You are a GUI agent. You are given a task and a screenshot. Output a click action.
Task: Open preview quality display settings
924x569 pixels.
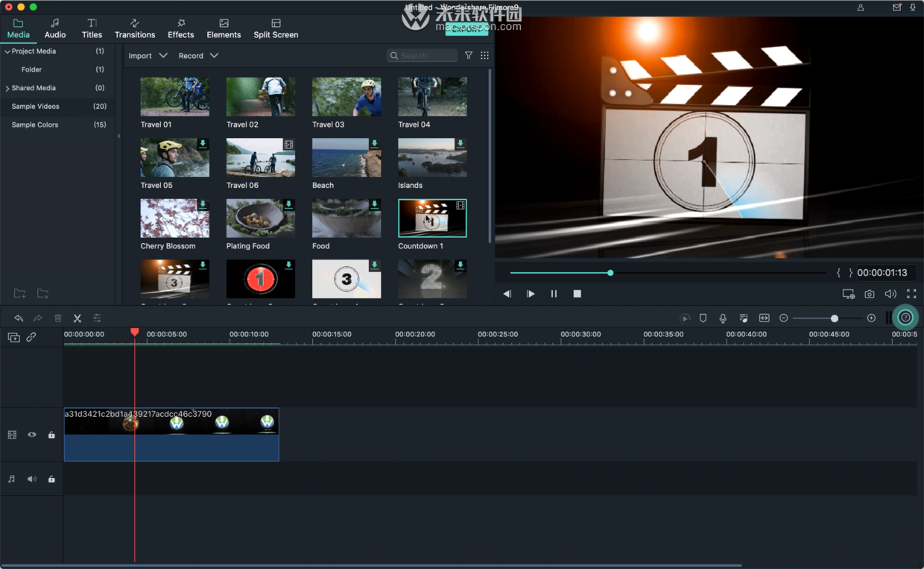point(848,294)
